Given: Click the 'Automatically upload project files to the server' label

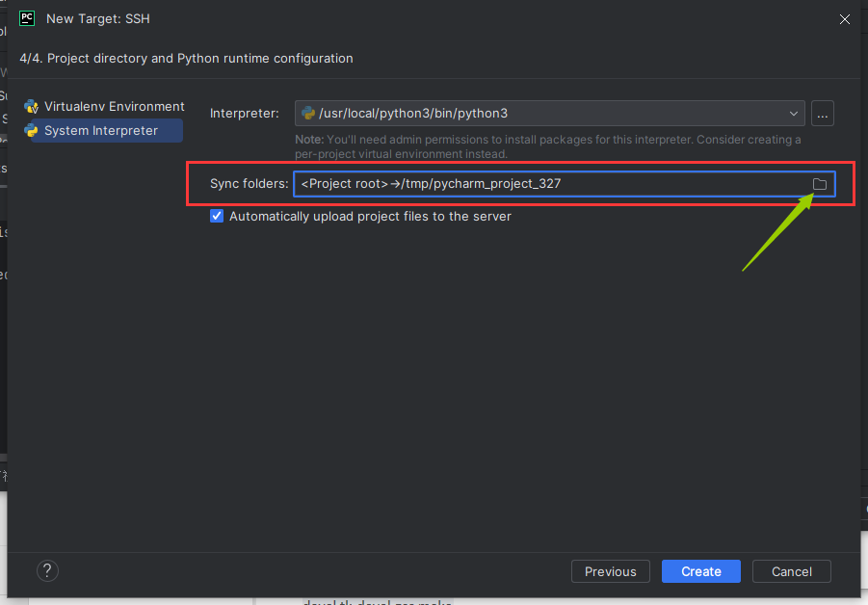Looking at the screenshot, I should tap(370, 217).
